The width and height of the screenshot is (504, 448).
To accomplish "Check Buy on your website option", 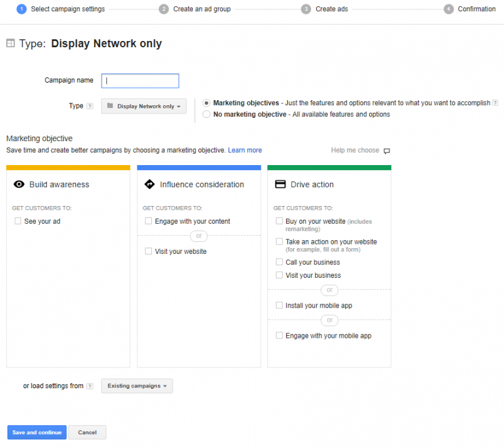I will point(279,221).
